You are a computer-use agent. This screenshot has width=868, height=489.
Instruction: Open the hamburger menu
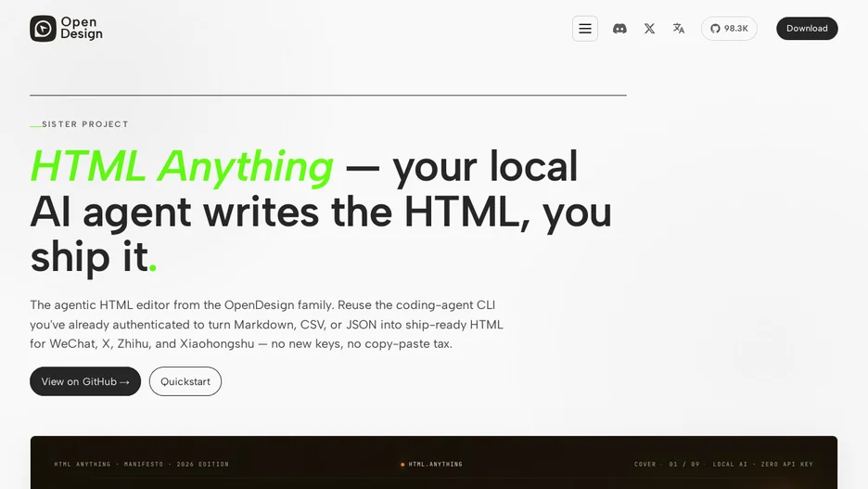[x=585, y=28]
